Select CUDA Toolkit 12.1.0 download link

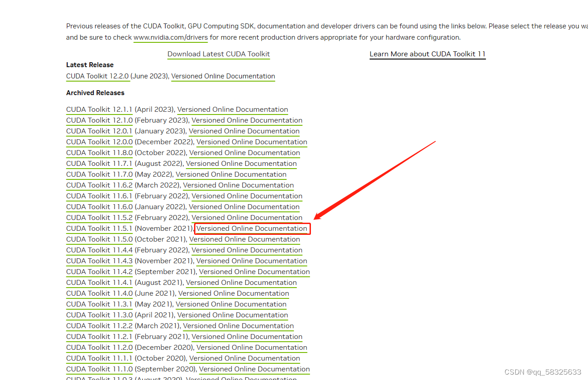pos(99,120)
